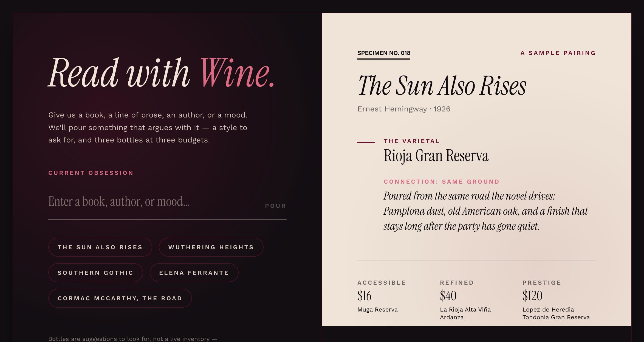Choose Cormac McCarthy, The Road chip

[120, 298]
